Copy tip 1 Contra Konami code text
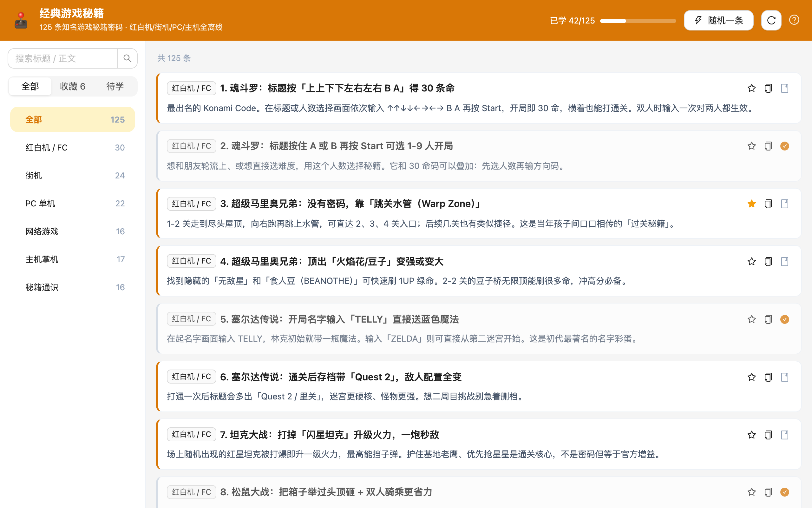Screen dimensions: 812x508 click(768, 88)
